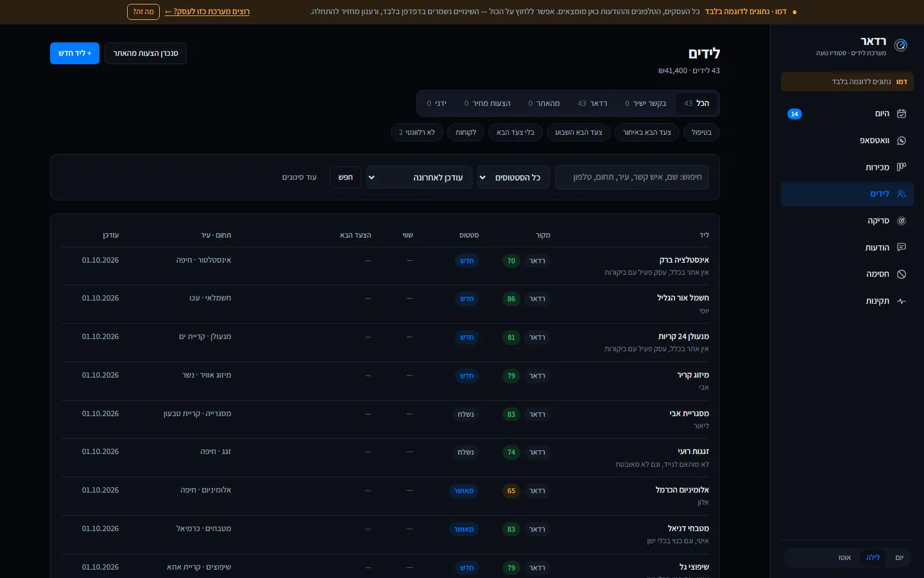Toggle the בלי צעד הבא filter chip
The width and height of the screenshot is (924, 578).
515,132
